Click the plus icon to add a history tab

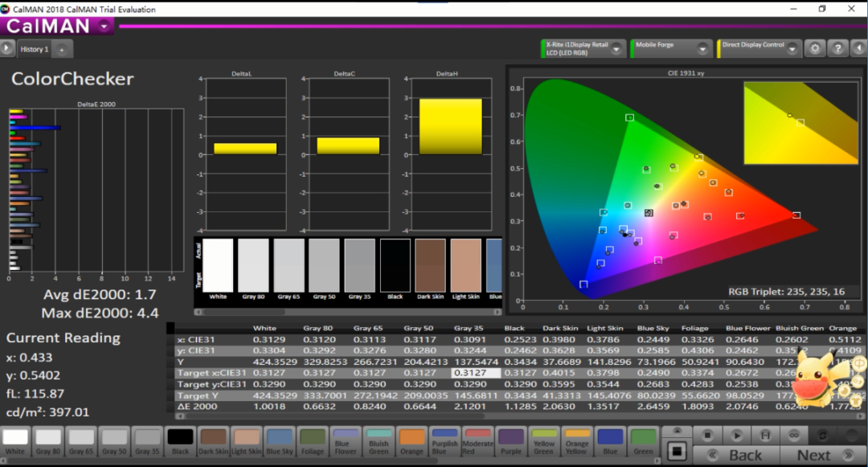(x=61, y=49)
